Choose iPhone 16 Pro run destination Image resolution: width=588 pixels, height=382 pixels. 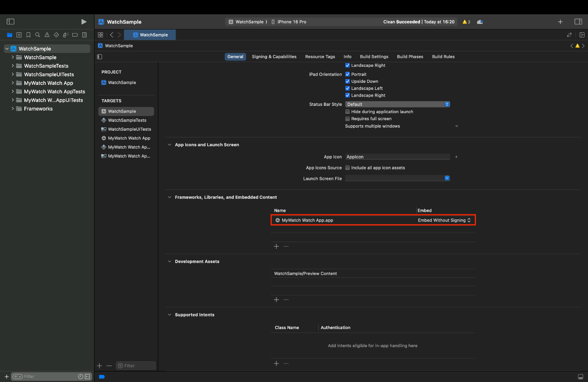(x=289, y=22)
